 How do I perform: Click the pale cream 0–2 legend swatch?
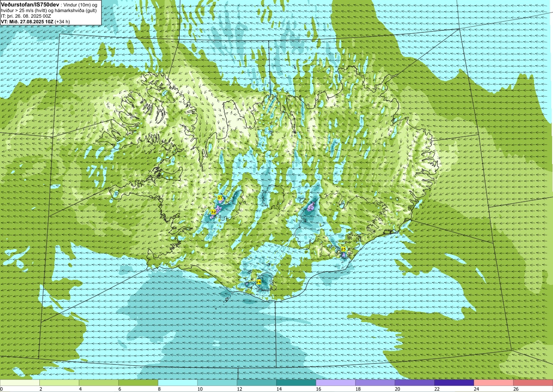20,383
